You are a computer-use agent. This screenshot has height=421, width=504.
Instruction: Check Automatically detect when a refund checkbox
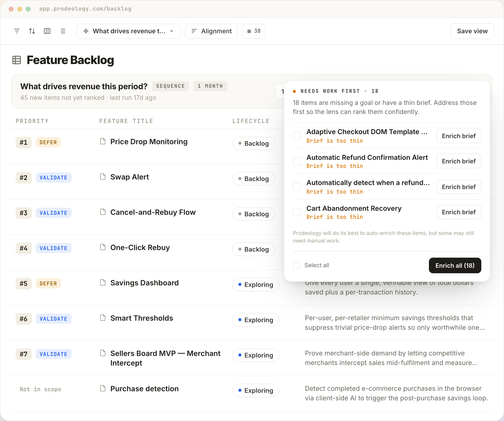(x=297, y=187)
